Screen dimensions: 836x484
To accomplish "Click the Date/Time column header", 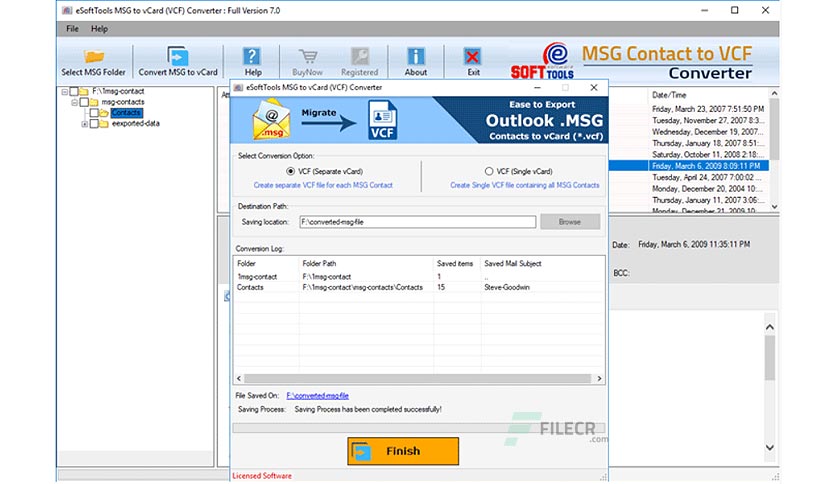I will point(669,95).
